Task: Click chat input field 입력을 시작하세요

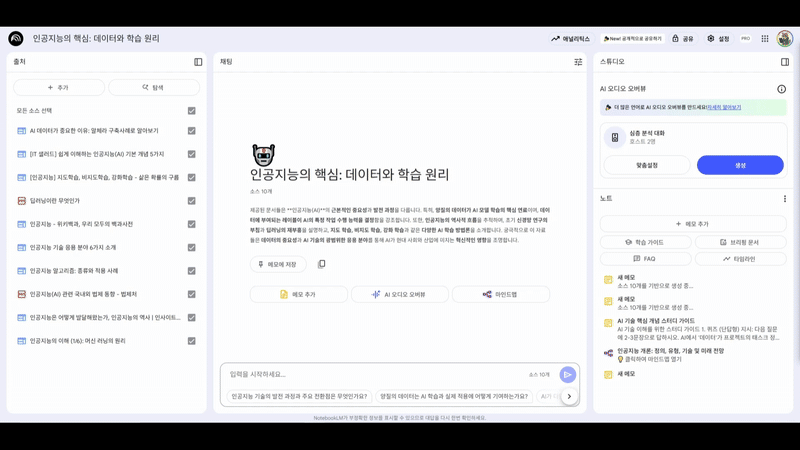Action: 375,374
